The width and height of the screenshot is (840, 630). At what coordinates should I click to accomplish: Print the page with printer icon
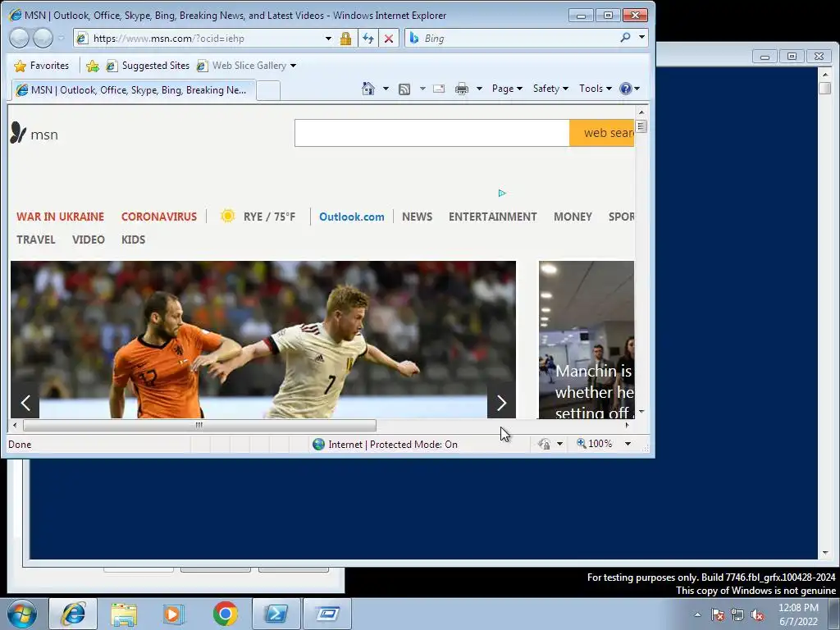461,89
